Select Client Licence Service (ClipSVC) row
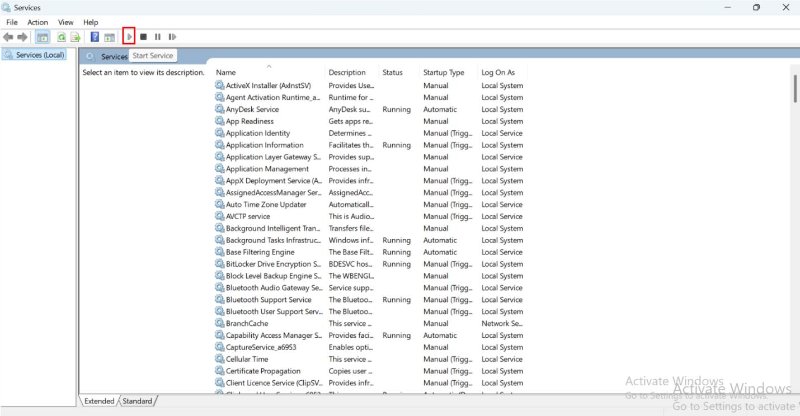Image resolution: width=800 pixels, height=416 pixels. click(371, 382)
